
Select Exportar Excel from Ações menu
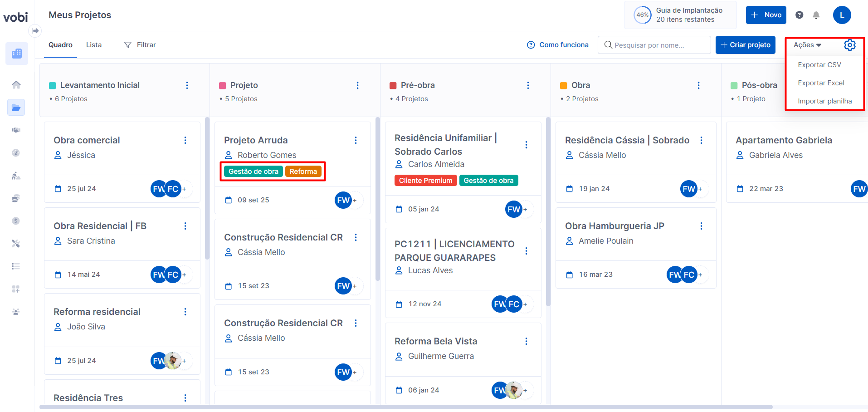[821, 83]
